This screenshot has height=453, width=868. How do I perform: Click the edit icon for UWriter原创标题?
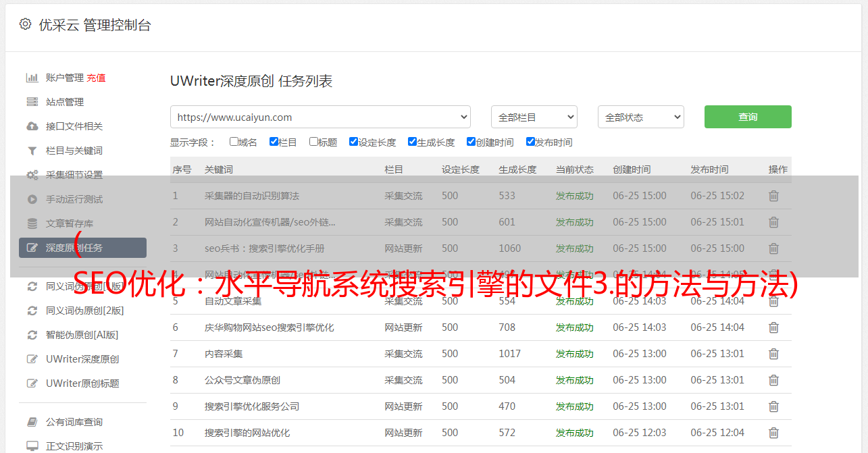[32, 383]
